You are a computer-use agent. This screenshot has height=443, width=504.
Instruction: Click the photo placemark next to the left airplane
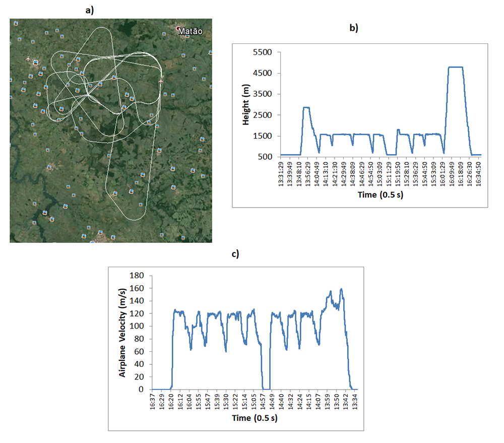35,62
